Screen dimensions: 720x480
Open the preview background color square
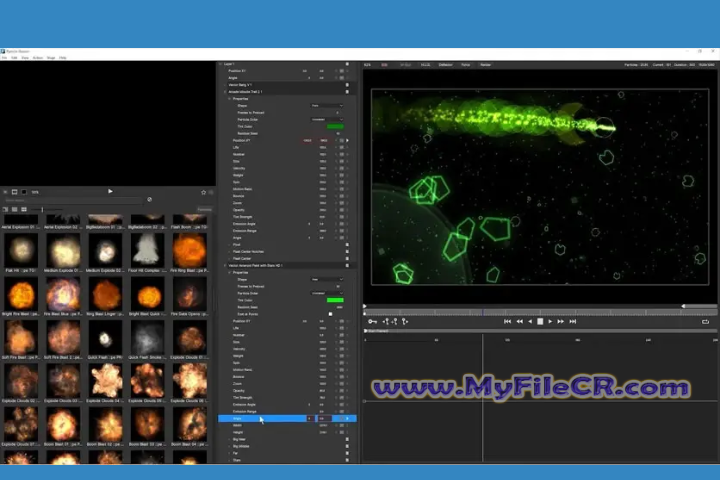[24, 192]
